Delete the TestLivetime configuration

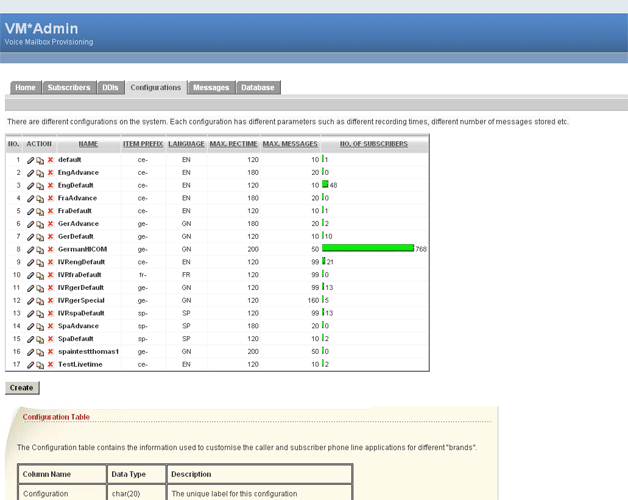click(50, 364)
